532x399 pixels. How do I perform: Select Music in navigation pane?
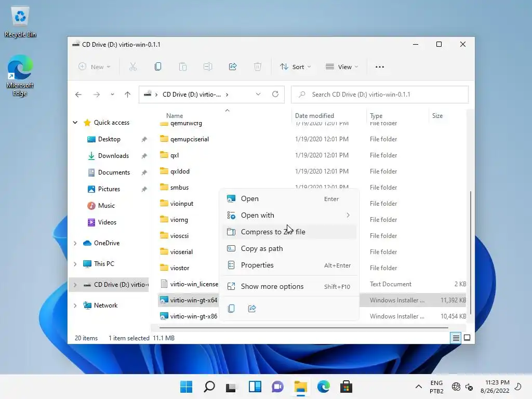click(106, 206)
